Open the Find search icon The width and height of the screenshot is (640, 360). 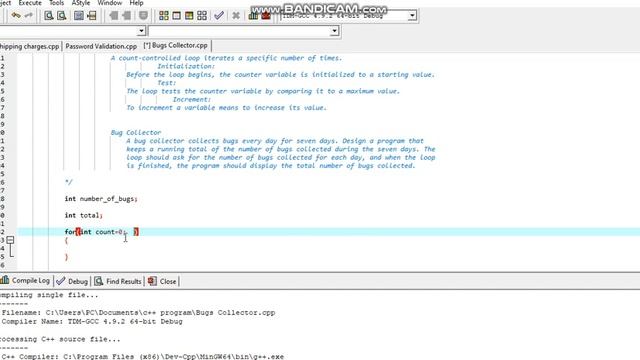coord(49,16)
